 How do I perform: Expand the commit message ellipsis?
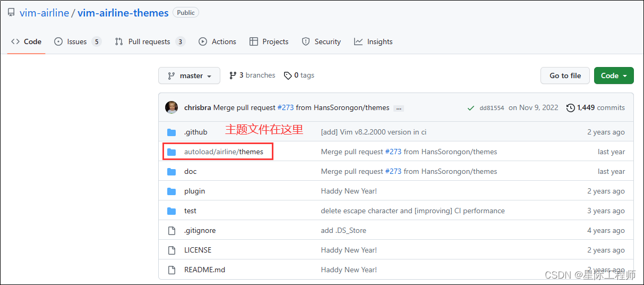(399, 108)
